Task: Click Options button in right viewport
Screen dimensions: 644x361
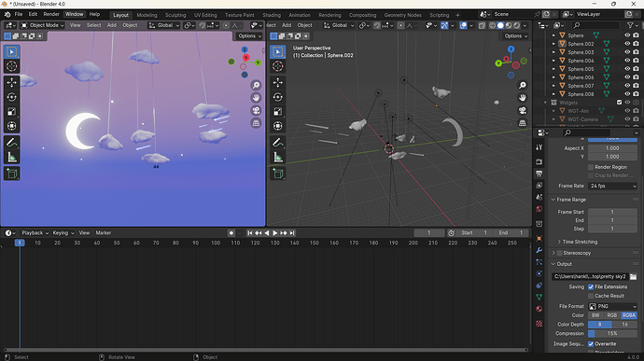Action: coord(515,36)
